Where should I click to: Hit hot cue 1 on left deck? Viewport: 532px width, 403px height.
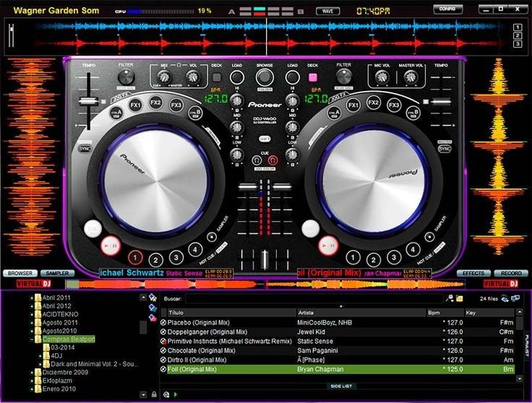click(135, 258)
